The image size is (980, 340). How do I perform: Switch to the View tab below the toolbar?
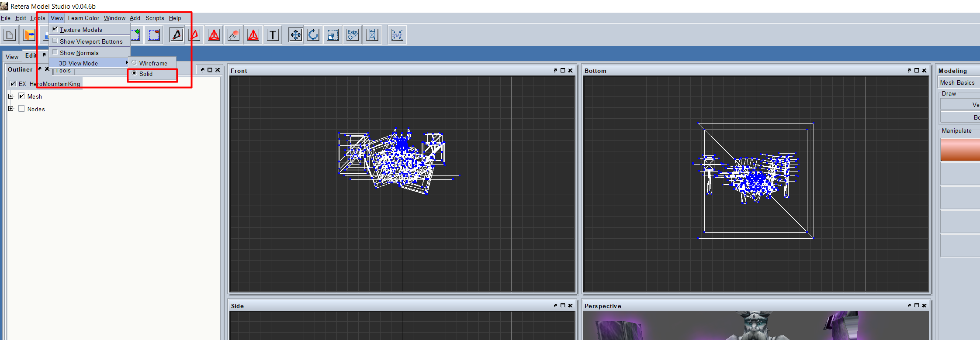pos(12,57)
